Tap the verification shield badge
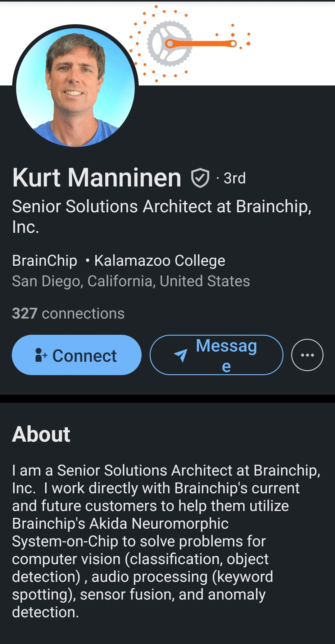 pyautogui.click(x=200, y=178)
